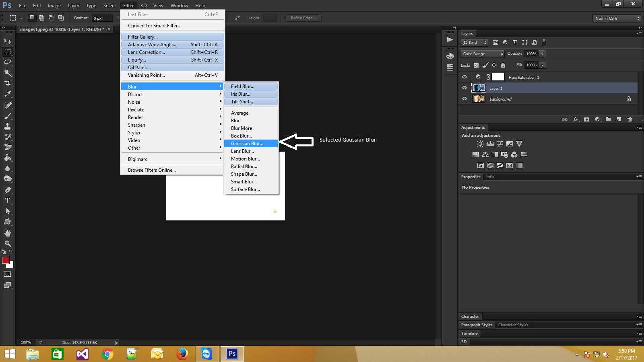Add a Channel Mixer adjustment

[x=514, y=154]
